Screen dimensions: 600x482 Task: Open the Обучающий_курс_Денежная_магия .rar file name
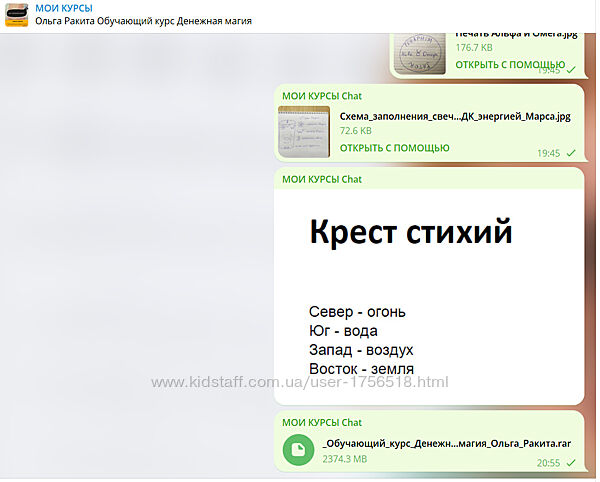[x=447, y=442]
